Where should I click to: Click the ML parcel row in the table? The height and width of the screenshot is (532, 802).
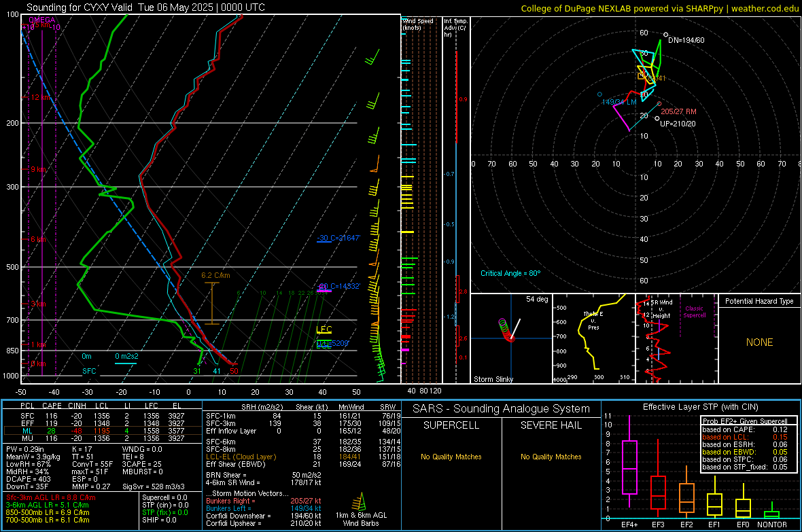pyautogui.click(x=103, y=431)
